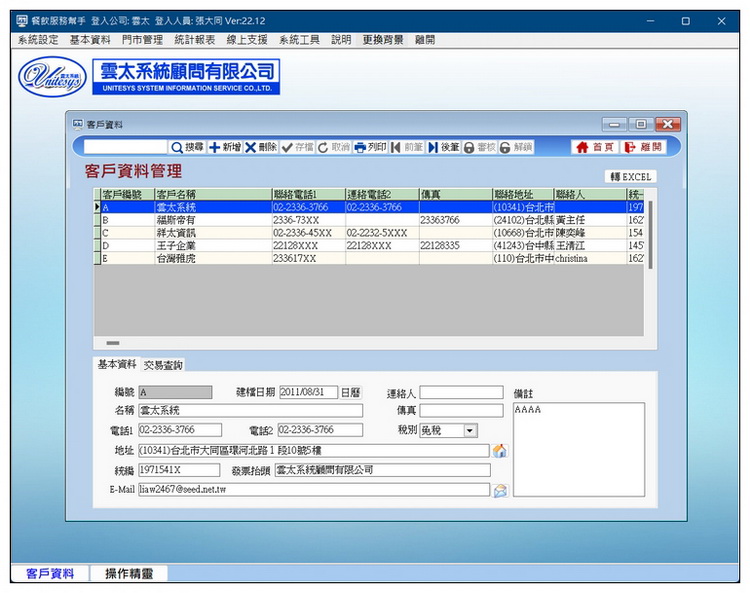Go to next record with 後筆
Viewport: 750px width, 593px height.
point(443,147)
